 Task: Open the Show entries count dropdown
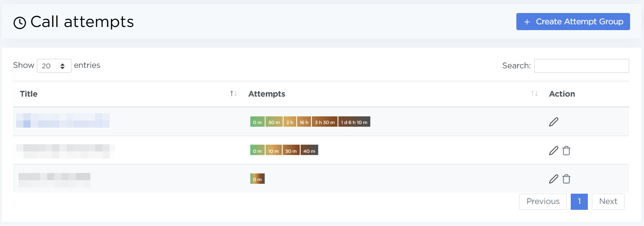[x=54, y=66]
